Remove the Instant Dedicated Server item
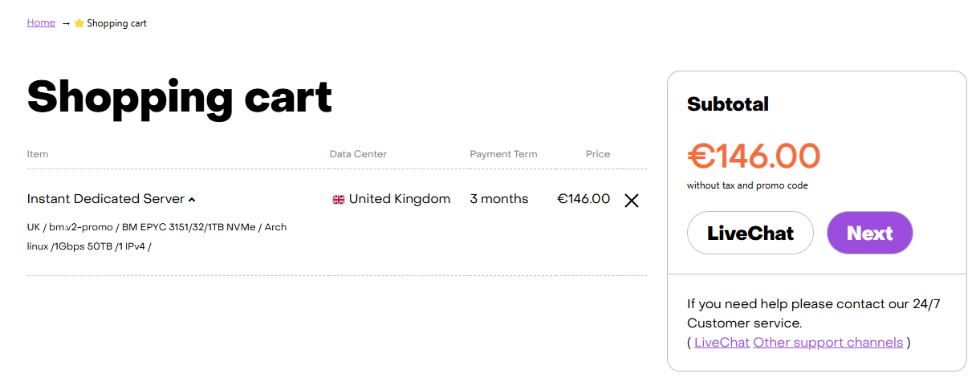Viewport: 980px width, 390px height. click(632, 201)
